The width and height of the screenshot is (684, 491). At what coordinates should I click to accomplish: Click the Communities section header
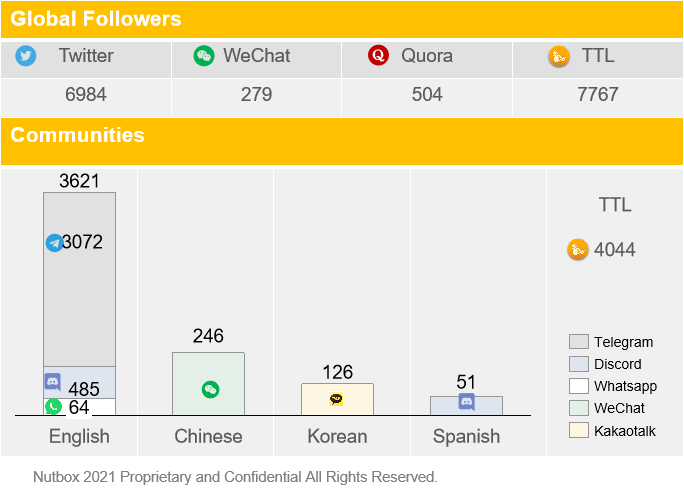click(x=77, y=135)
